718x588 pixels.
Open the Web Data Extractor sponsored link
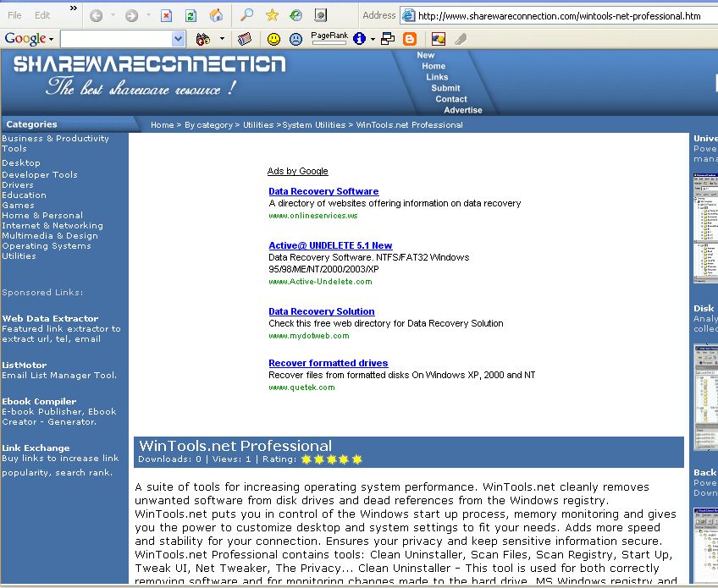pyautogui.click(x=50, y=318)
